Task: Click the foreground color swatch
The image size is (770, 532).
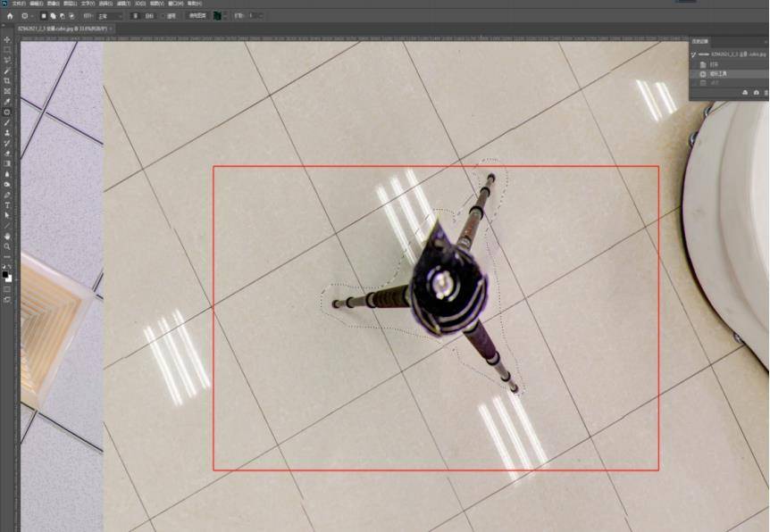Action: pos(5,274)
